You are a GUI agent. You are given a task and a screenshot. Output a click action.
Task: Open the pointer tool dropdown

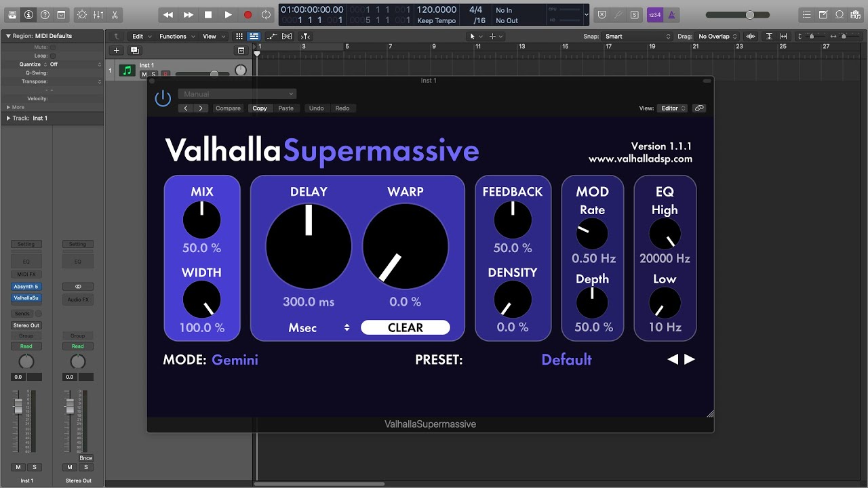[475, 37]
